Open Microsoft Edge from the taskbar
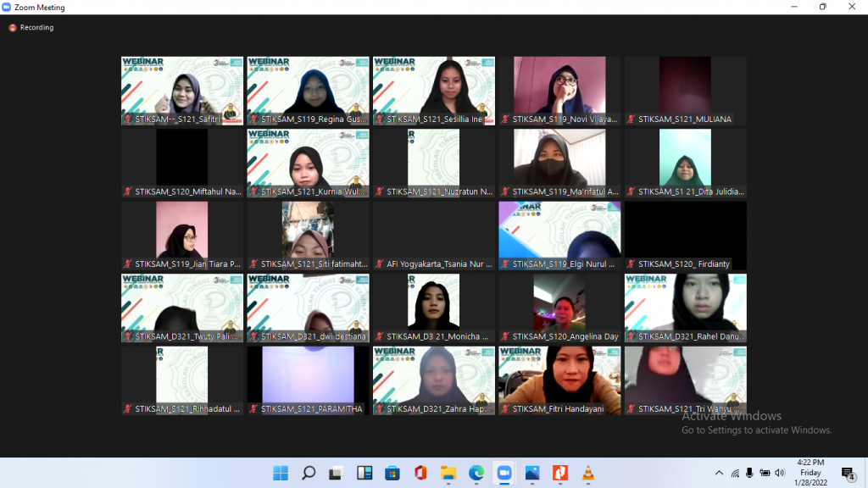868x488 pixels. (x=476, y=473)
